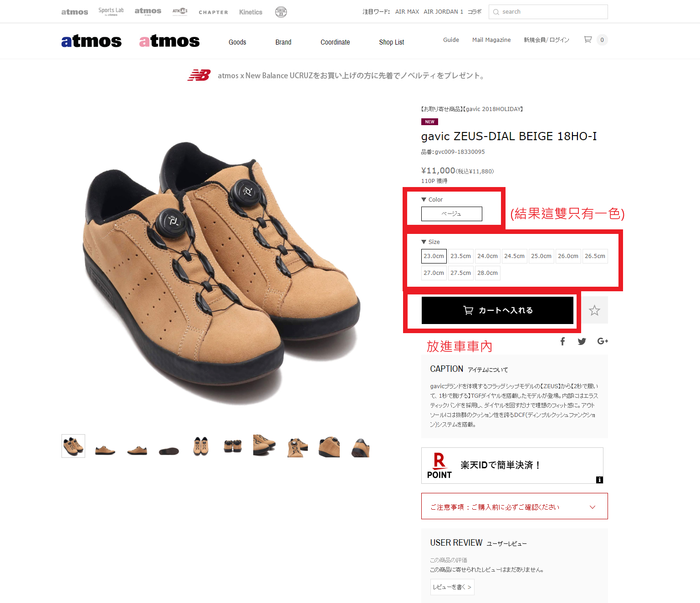This screenshot has height=603, width=700.
Task: Click the black add to cart button
Action: pyautogui.click(x=497, y=310)
